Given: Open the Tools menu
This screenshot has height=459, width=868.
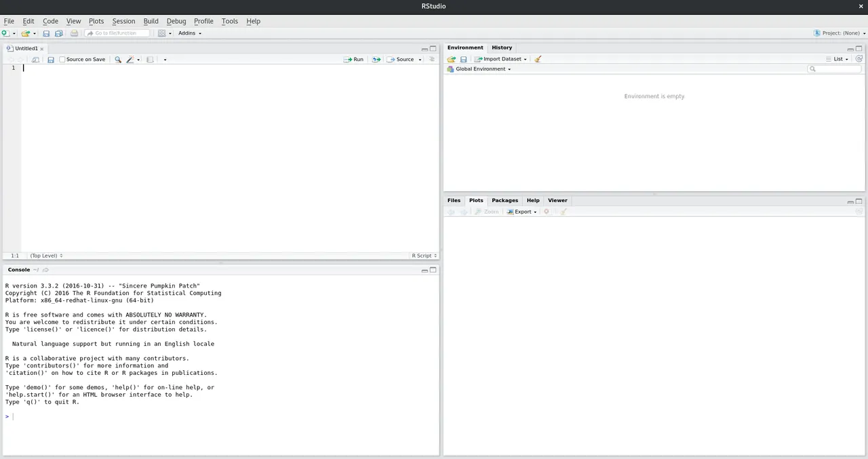Looking at the screenshot, I should (x=230, y=21).
